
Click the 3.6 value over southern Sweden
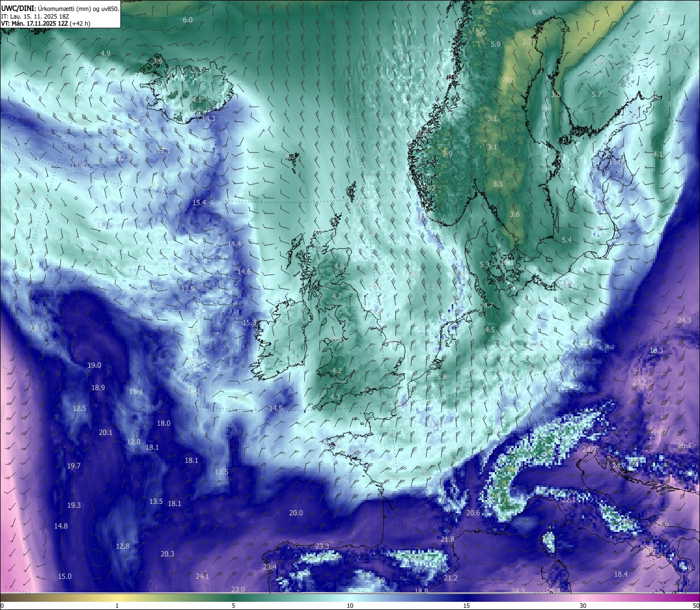tap(515, 214)
